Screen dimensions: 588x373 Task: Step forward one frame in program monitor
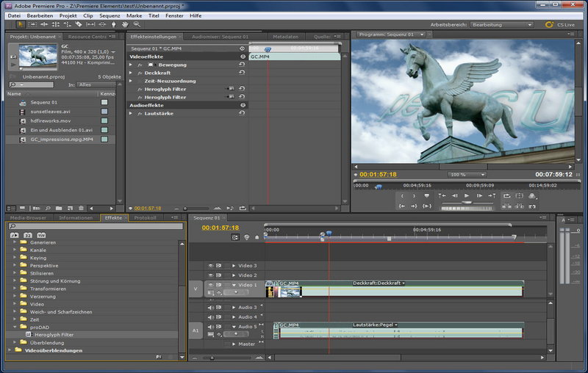[x=479, y=195]
